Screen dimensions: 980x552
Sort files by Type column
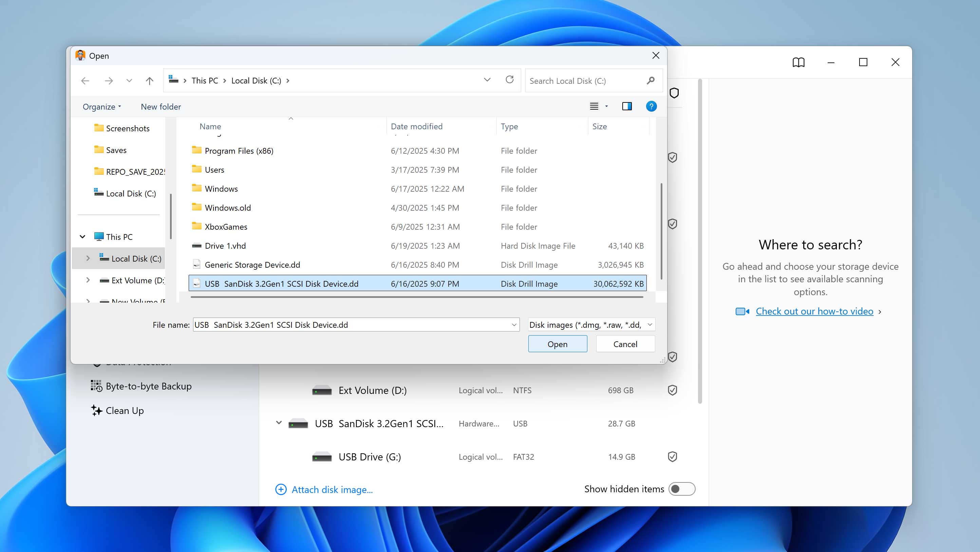point(509,126)
